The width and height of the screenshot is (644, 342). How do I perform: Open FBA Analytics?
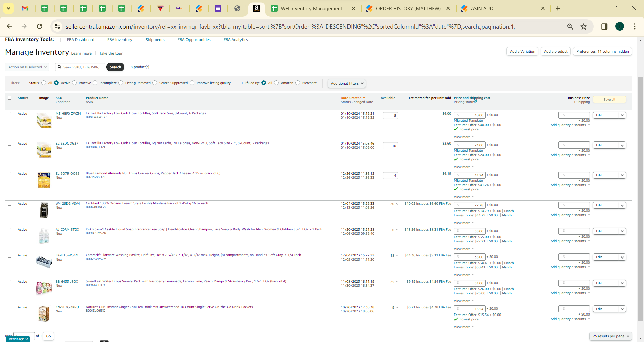[x=235, y=40]
